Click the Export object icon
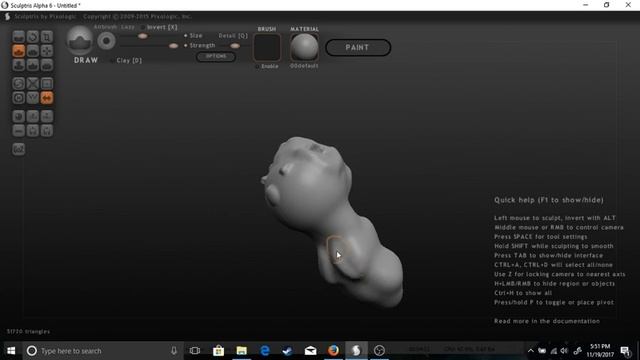640x360 pixels. coord(47,116)
